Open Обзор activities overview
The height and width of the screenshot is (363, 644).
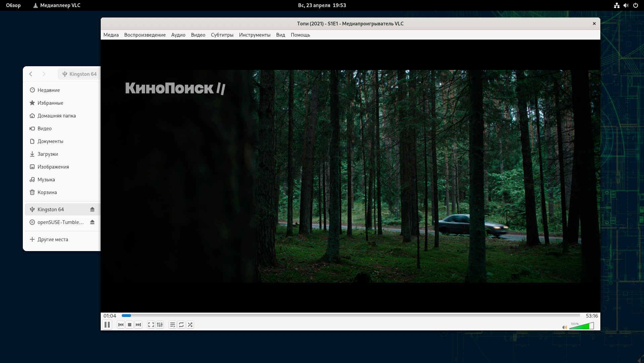coord(13,5)
